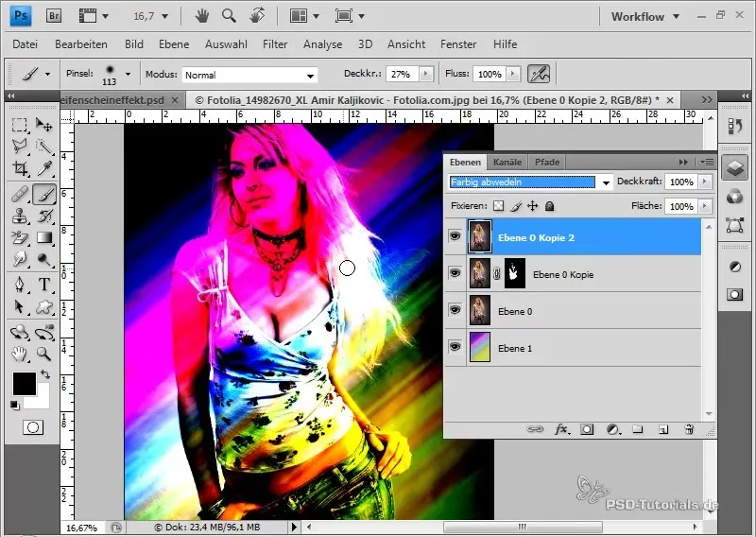Select the Magic Wand tool
The width and height of the screenshot is (756, 537).
click(x=44, y=147)
